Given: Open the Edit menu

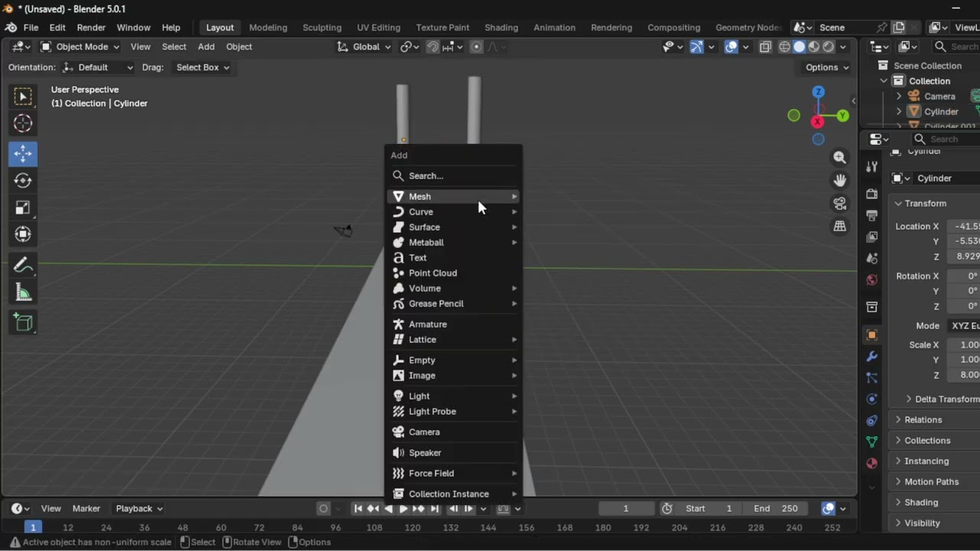Looking at the screenshot, I should [x=57, y=28].
